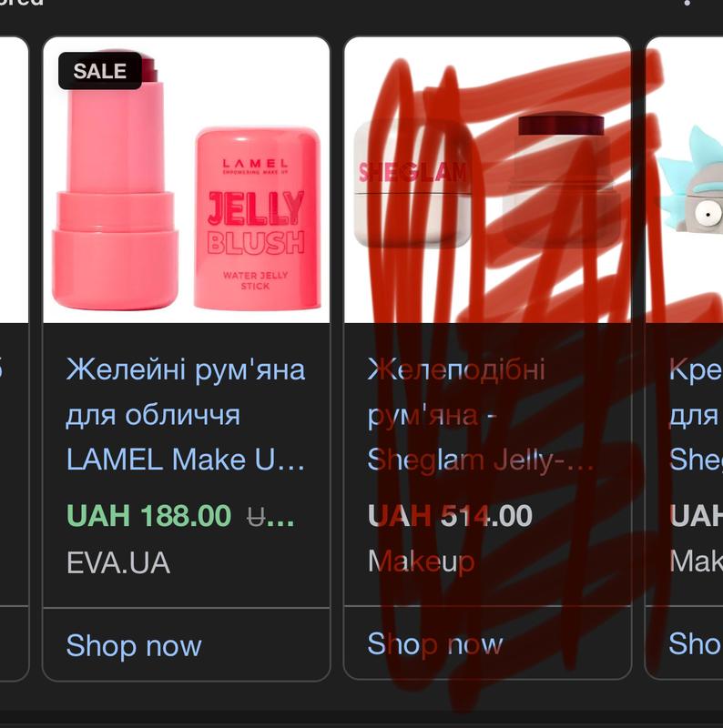Click the cut-off Sponsored label at top left
Image resolution: width=723 pixels, height=728 pixels.
coord(22,3)
